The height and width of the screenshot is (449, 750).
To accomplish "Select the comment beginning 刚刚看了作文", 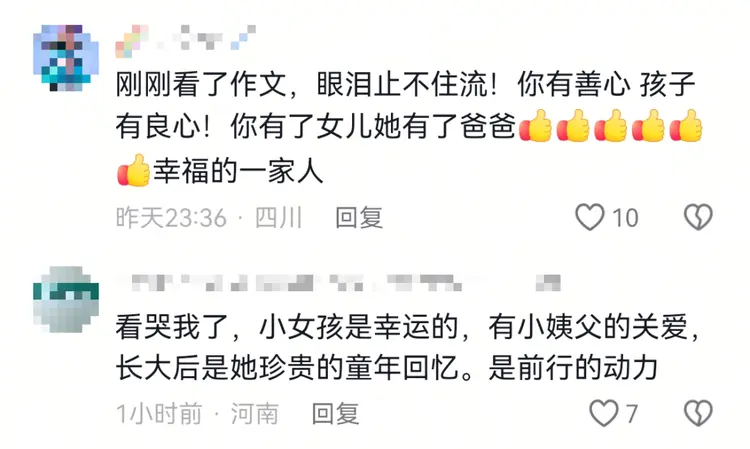I will pyautogui.click(x=409, y=128).
